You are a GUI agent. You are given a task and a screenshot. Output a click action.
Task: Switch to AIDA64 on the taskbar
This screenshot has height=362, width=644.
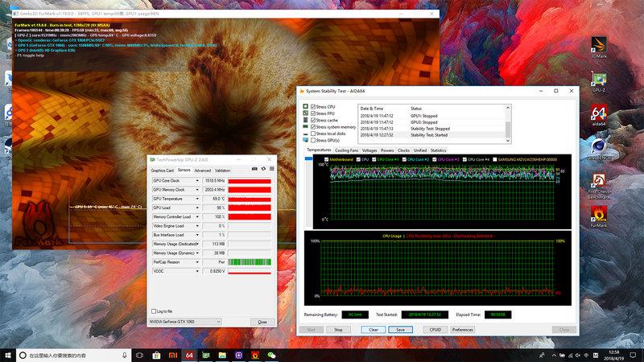point(189,355)
